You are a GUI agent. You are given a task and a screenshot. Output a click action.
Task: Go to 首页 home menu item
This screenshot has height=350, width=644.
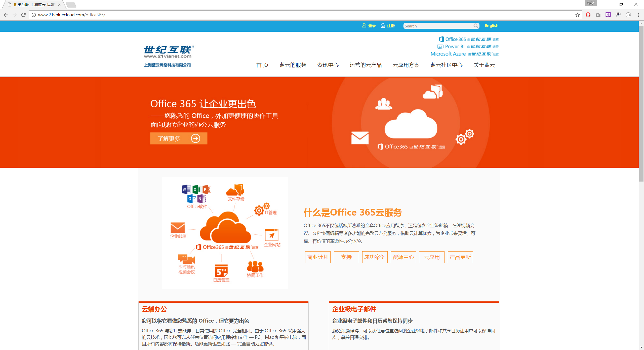[262, 65]
